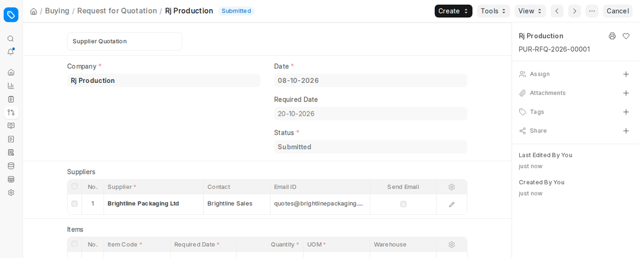Click the blue Buying app logo
This screenshot has width=644, height=258.
coord(11,15)
